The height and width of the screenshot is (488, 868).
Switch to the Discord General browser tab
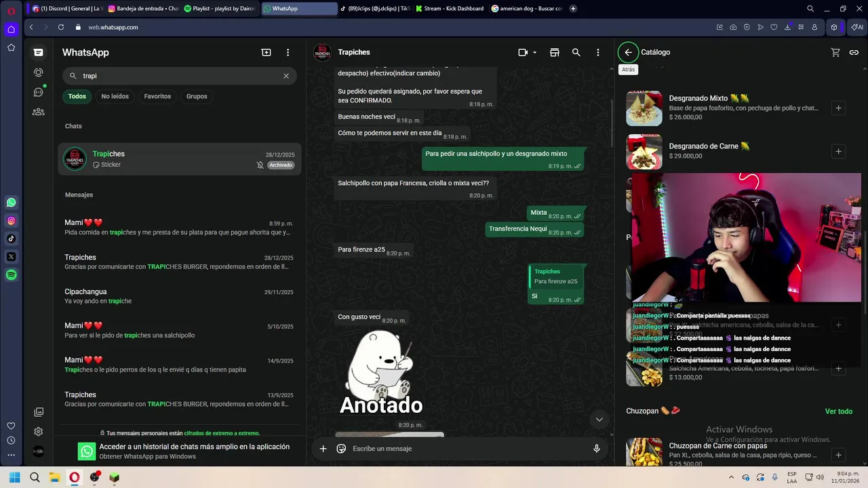(x=68, y=9)
